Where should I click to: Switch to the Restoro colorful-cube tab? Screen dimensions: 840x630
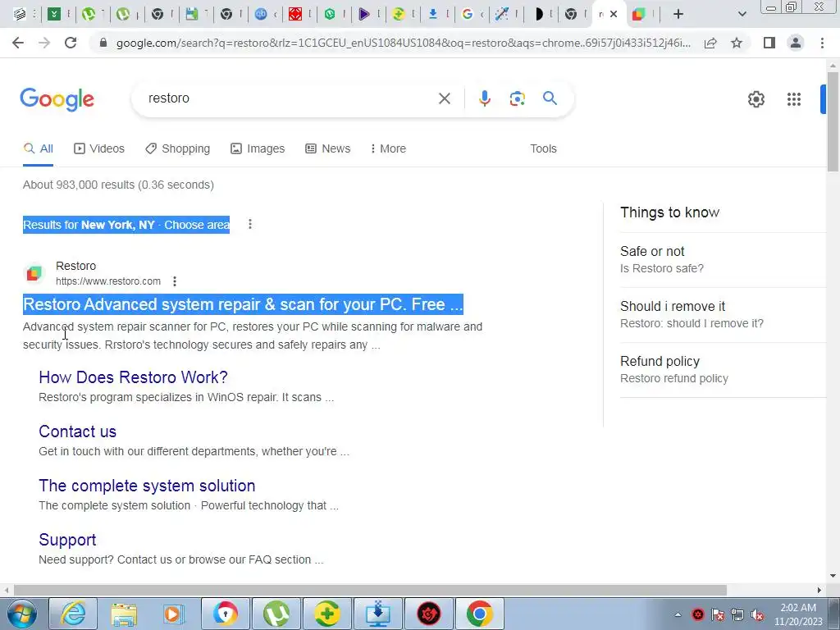638,14
